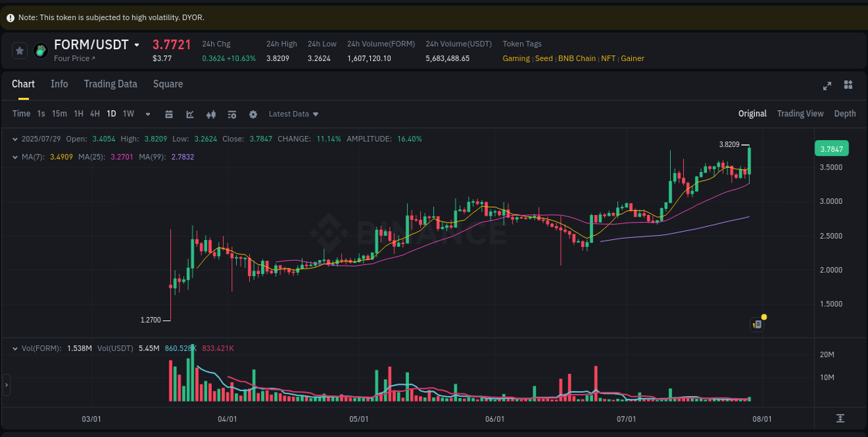868x437 pixels.
Task: Open the FORM/USDT pair selector dropdown
Action: [136, 44]
